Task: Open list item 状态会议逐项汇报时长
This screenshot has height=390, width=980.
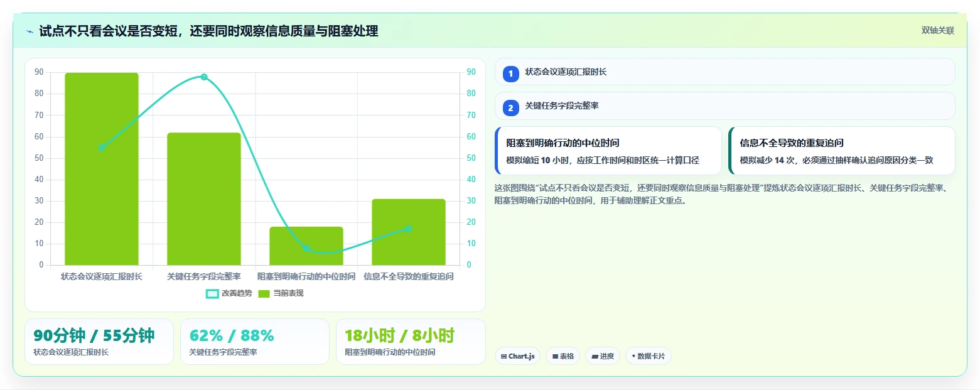Action: (725, 72)
